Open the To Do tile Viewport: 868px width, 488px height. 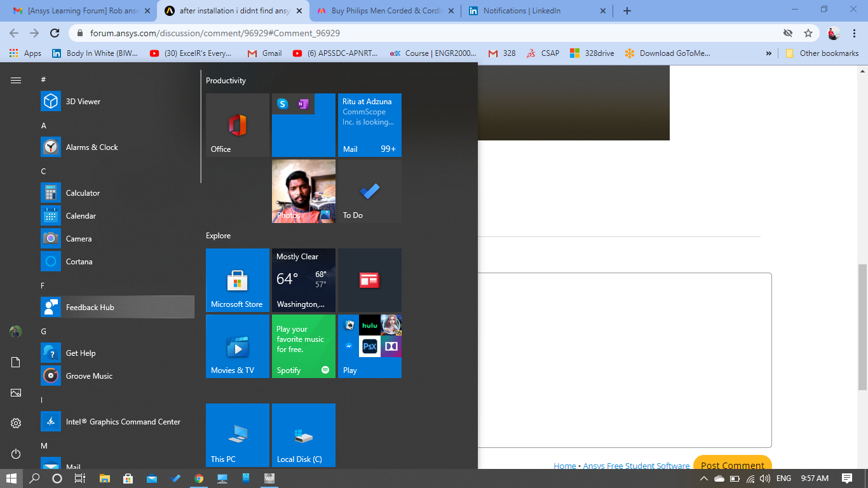pos(370,191)
